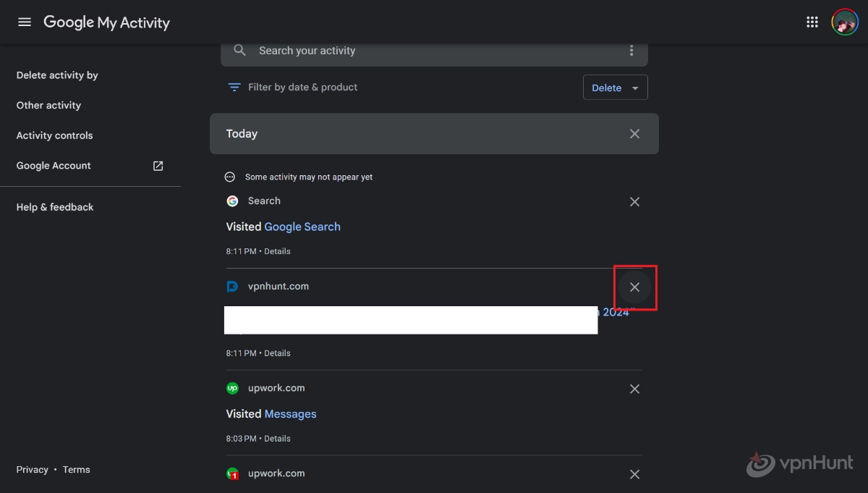868x493 pixels.
Task: Click the upwork.com label above Messages
Action: click(x=276, y=388)
